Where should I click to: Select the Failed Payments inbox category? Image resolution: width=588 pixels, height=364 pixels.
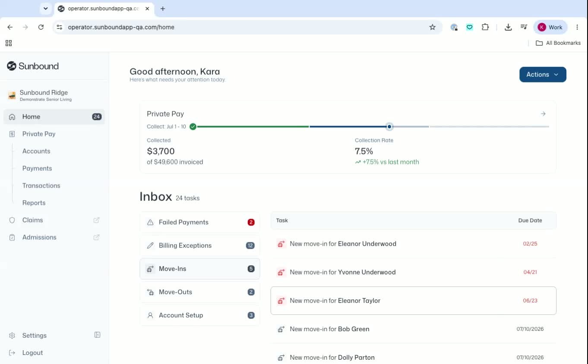pos(200,222)
